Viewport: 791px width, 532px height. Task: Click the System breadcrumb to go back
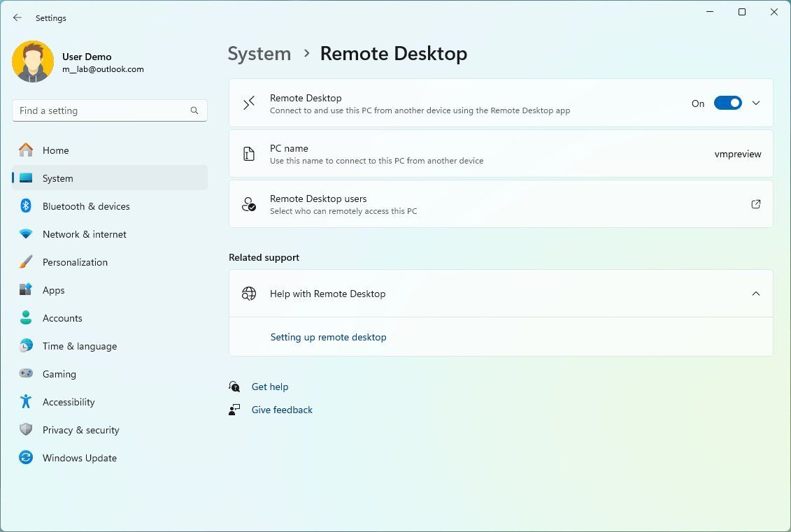point(259,54)
